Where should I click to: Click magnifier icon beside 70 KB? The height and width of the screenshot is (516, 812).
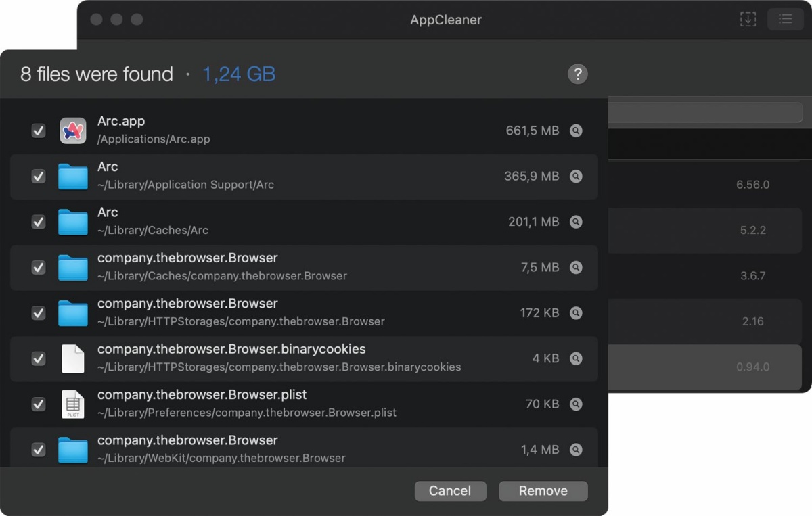(576, 404)
